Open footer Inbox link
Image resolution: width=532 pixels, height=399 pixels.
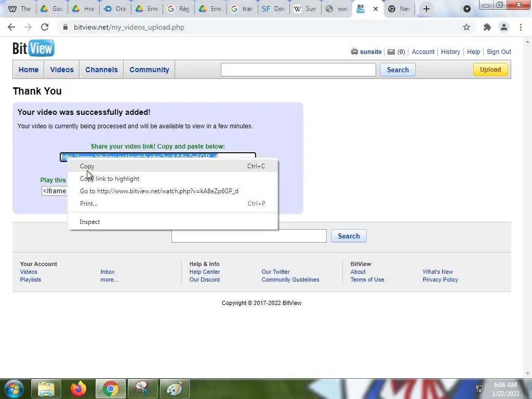[108, 272]
